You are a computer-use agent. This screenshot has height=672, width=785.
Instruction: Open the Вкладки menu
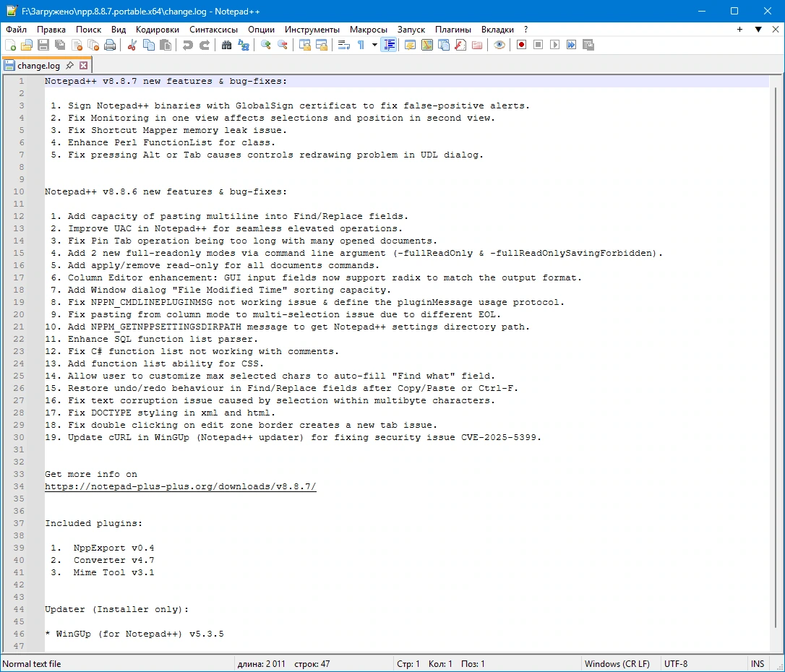497,30
